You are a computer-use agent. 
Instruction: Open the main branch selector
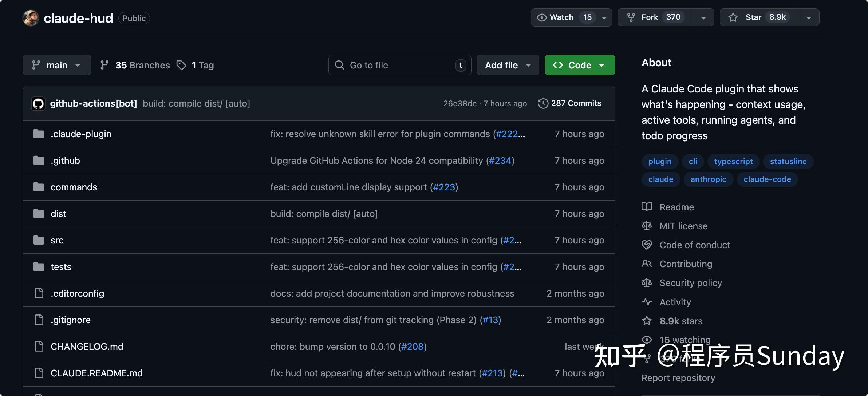pyautogui.click(x=57, y=65)
